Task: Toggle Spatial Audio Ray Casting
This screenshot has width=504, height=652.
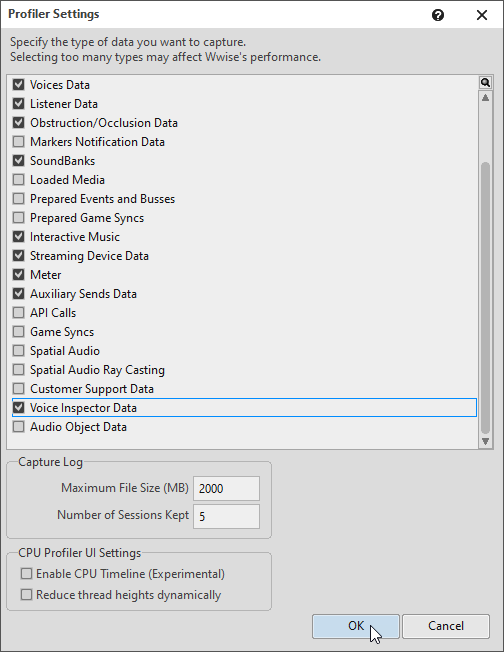Action: (x=18, y=370)
